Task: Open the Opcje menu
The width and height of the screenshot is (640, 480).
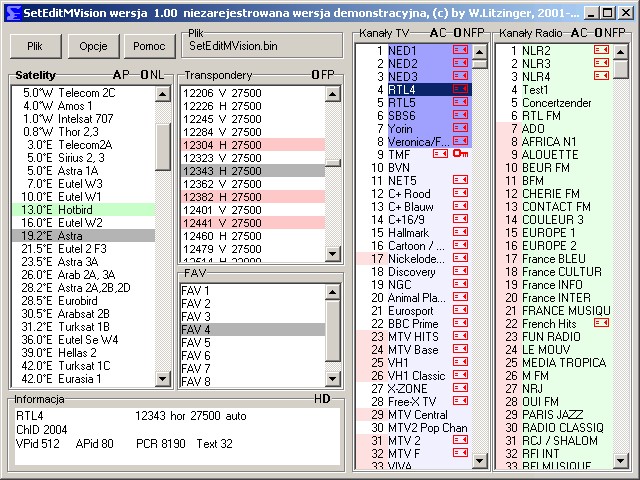Action: click(93, 47)
